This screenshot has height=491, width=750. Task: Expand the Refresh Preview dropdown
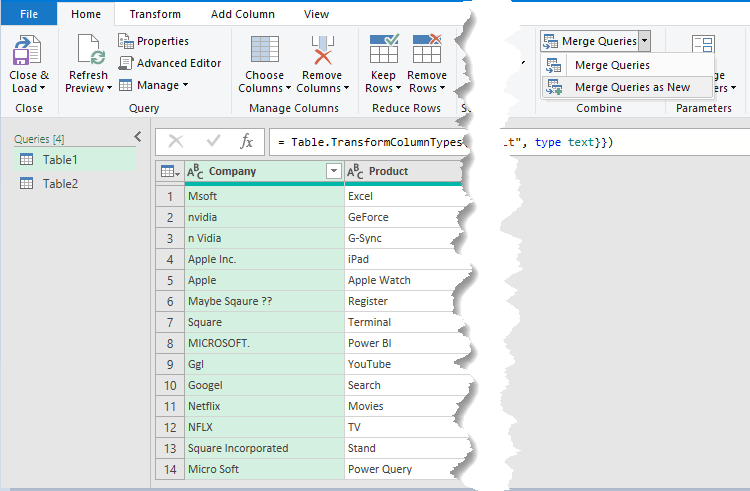click(x=110, y=88)
